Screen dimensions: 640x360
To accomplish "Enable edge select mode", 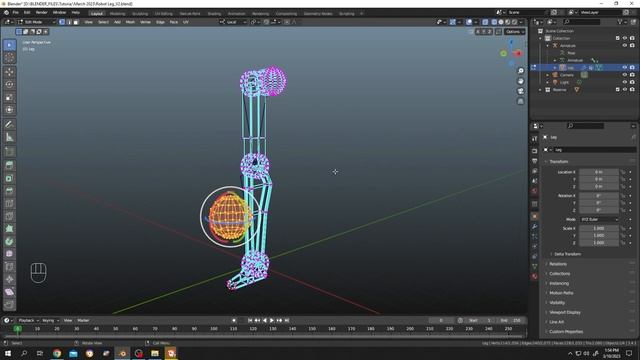I will click(69, 22).
